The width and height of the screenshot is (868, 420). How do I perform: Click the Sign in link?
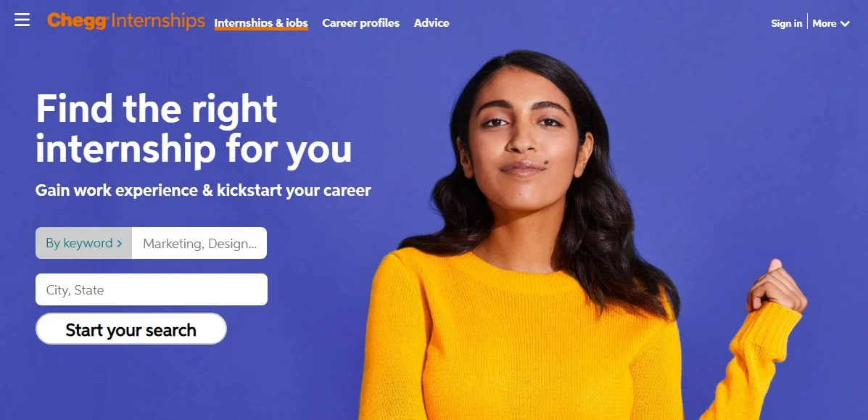[787, 23]
